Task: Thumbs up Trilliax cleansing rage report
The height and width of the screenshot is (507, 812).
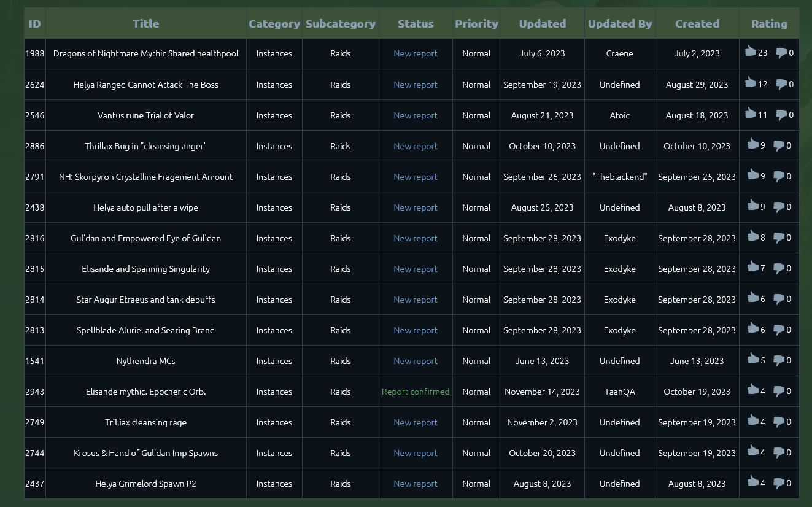Action: click(752, 420)
